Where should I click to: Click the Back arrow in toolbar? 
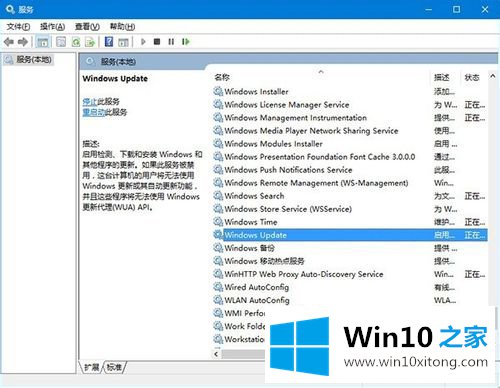(x=9, y=42)
